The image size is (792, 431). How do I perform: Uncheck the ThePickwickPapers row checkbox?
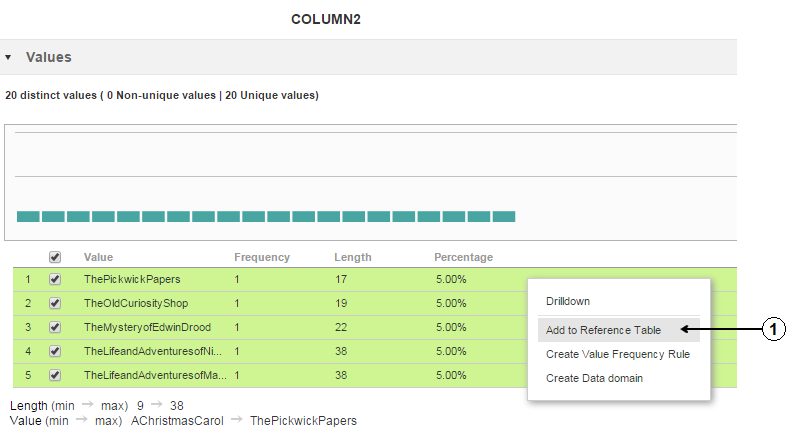(55, 279)
